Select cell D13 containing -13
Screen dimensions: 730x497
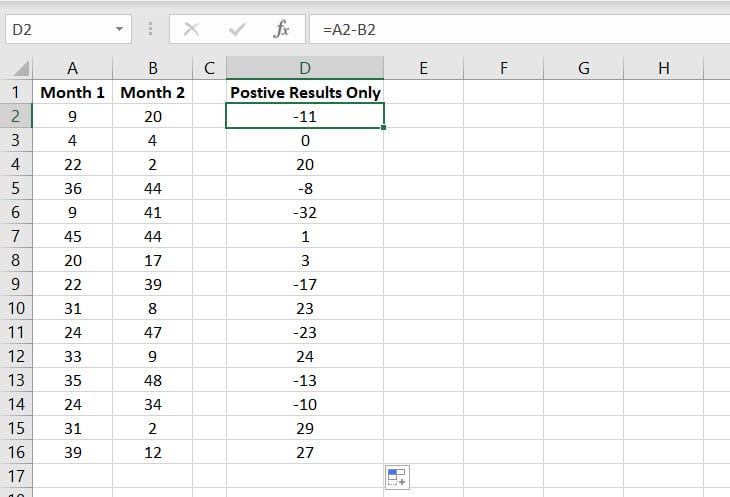click(305, 380)
